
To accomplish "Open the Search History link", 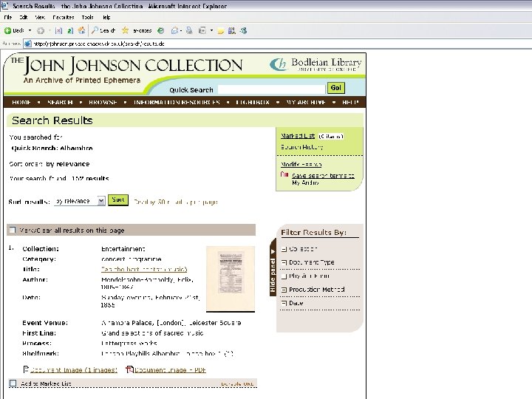I will [301, 147].
